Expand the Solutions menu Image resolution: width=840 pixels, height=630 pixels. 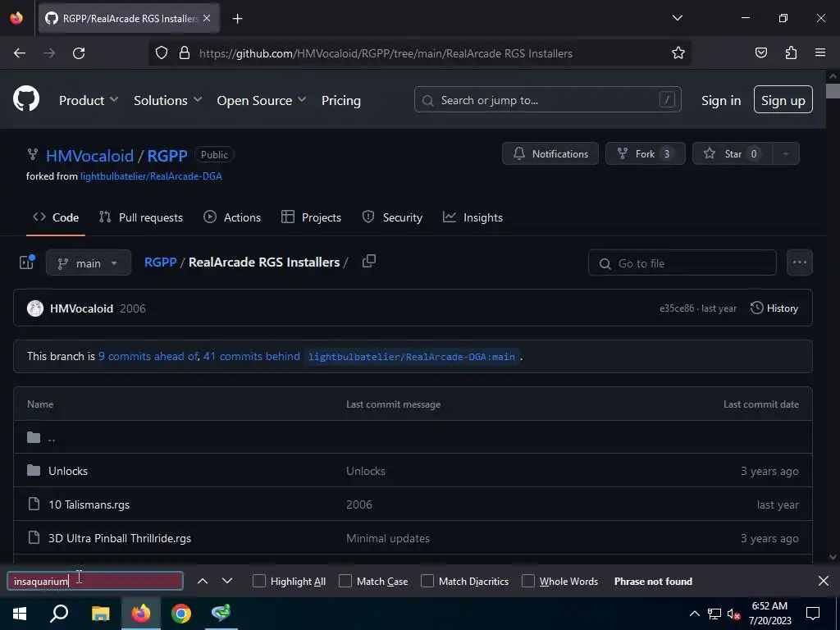click(167, 100)
